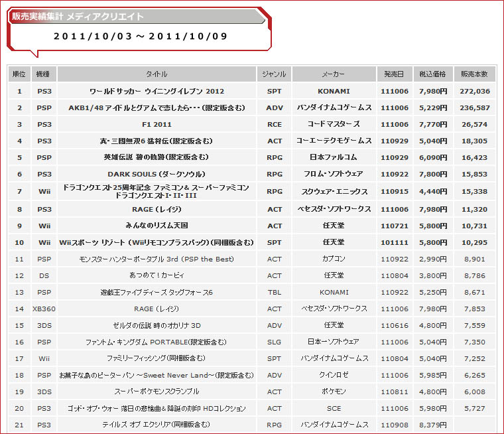Click お菓子な島のピーターパン Sweet Never Land title
The width and height of the screenshot is (504, 434).
pyautogui.click(x=157, y=375)
